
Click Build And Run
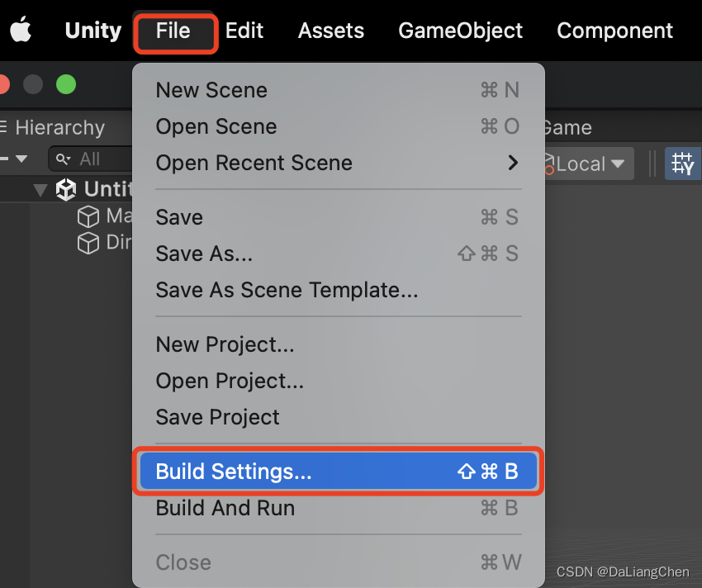[225, 509]
